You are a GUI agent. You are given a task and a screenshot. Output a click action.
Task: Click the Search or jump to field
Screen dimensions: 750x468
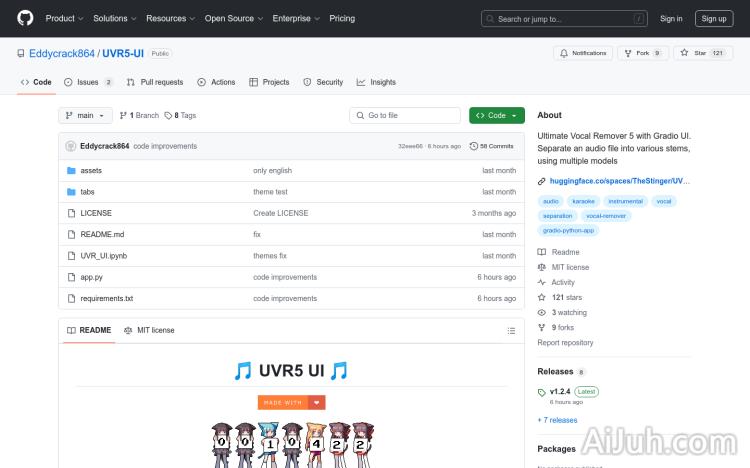click(564, 19)
